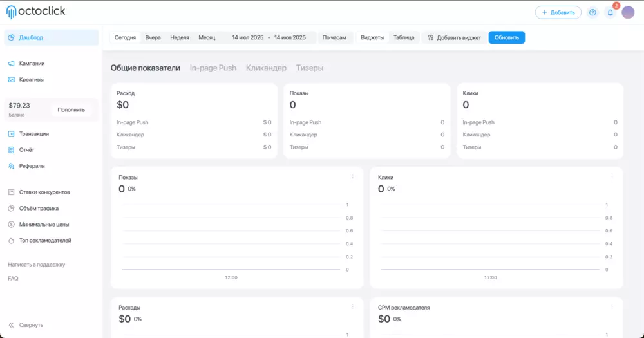Select the Сегодня period
644x338 pixels.
[125, 37]
